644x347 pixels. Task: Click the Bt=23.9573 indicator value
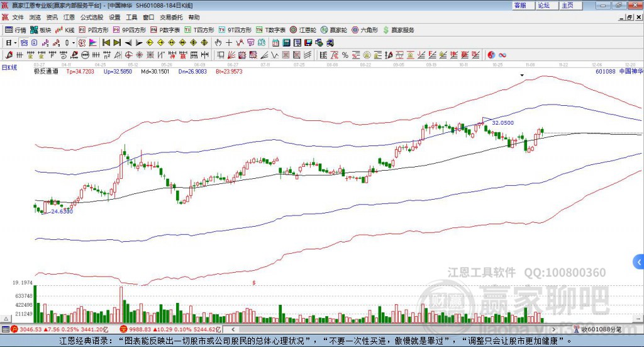click(229, 72)
